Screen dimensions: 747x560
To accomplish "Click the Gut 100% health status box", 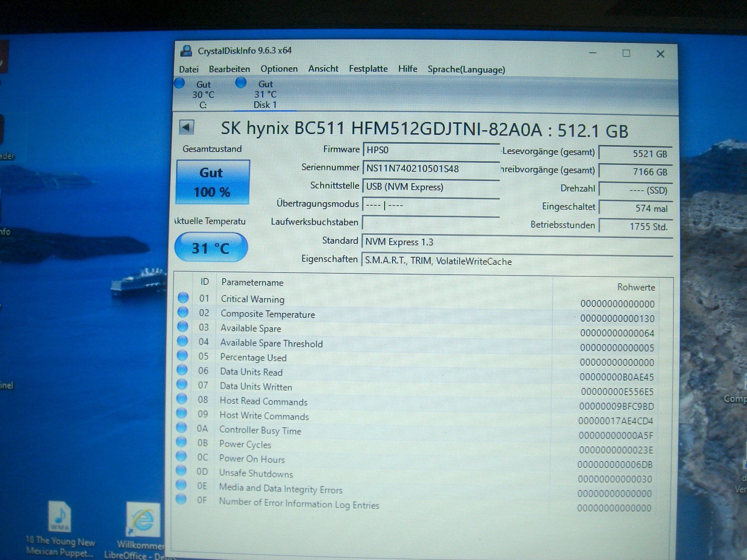I will 212,181.
